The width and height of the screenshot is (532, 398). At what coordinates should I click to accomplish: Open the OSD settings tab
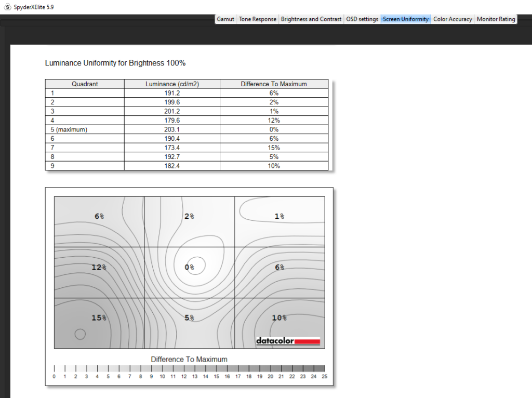pos(362,19)
